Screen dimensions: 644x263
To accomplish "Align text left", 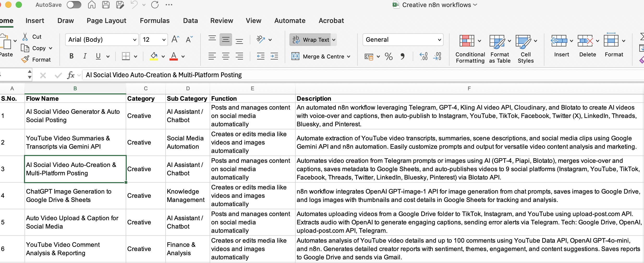I will click(x=212, y=56).
